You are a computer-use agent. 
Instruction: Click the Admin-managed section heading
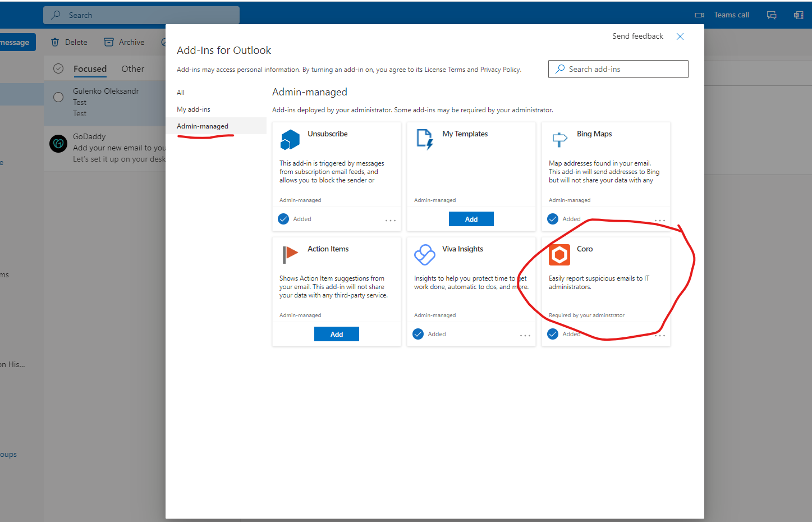tap(310, 92)
